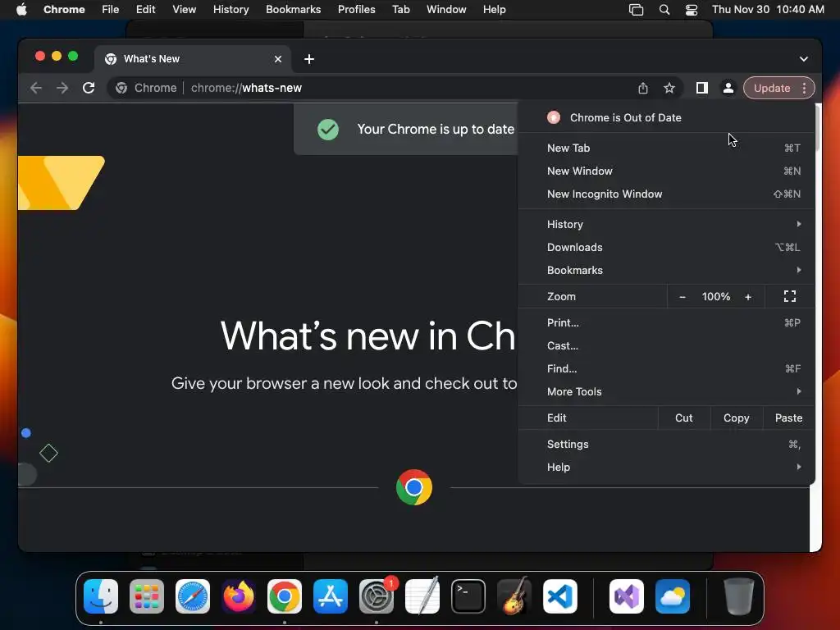The width and height of the screenshot is (840, 630).
Task: Open Firefox from the dock
Action: click(x=239, y=596)
